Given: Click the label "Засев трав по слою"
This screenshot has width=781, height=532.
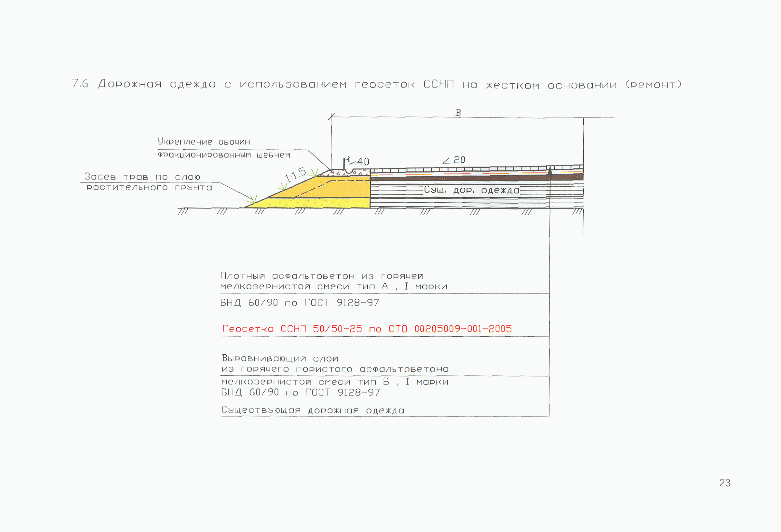Looking at the screenshot, I should pyautogui.click(x=142, y=177).
